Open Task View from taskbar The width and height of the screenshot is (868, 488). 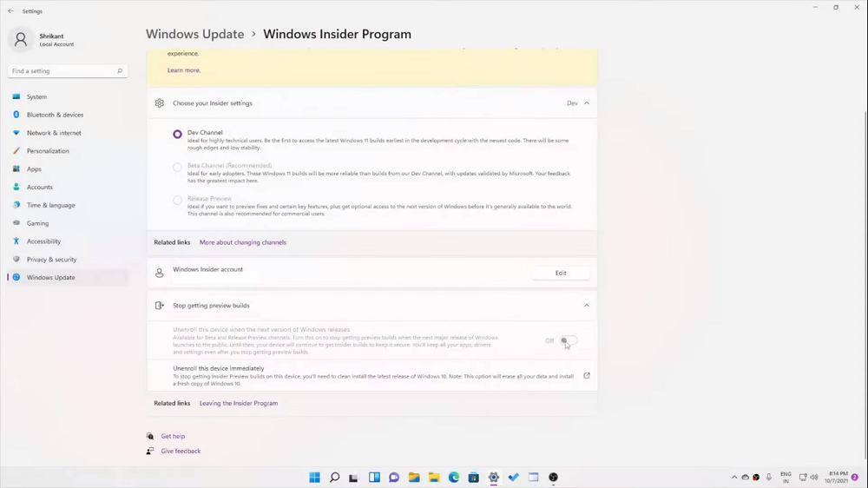click(354, 478)
